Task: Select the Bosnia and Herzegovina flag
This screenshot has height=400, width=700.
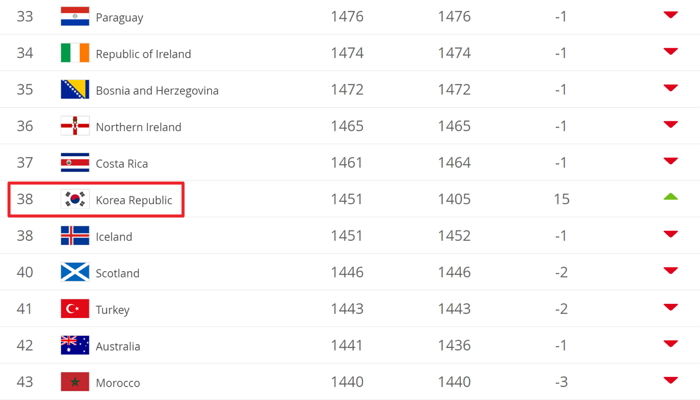Action: point(75,90)
